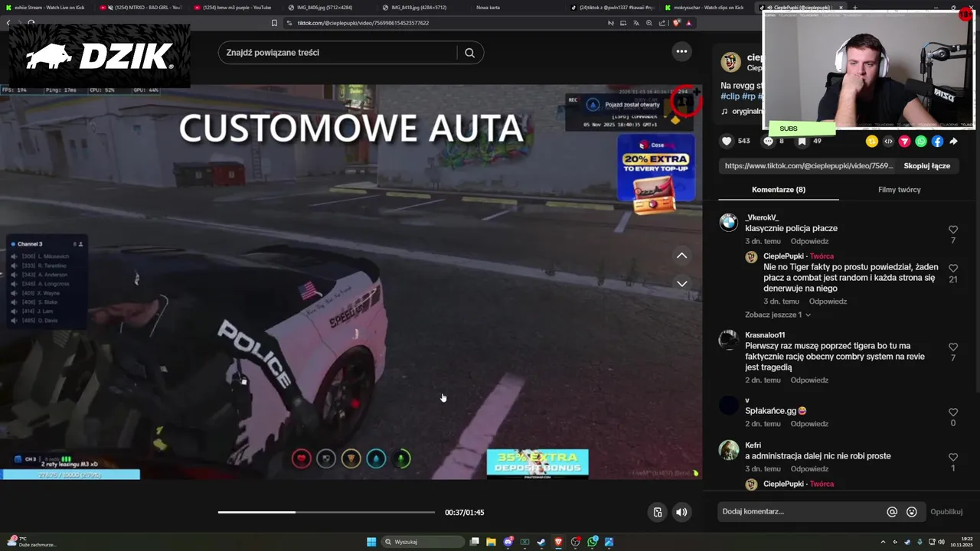Click the search magnifier icon by Znajdź powiązane treści
The image size is (980, 551).
pos(470,53)
